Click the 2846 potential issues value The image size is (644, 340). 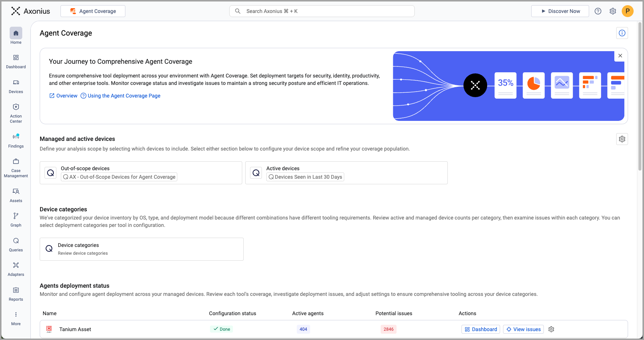pyautogui.click(x=389, y=329)
